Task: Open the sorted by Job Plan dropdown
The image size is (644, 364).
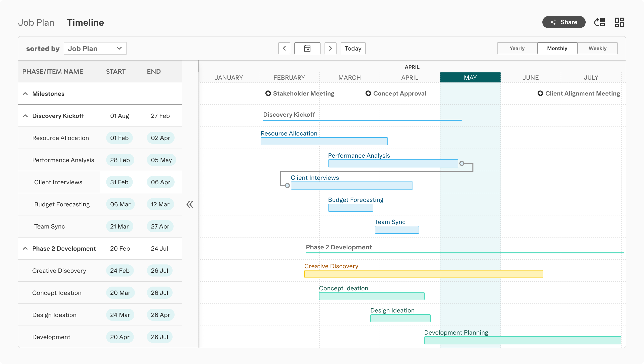Action: pos(95,48)
